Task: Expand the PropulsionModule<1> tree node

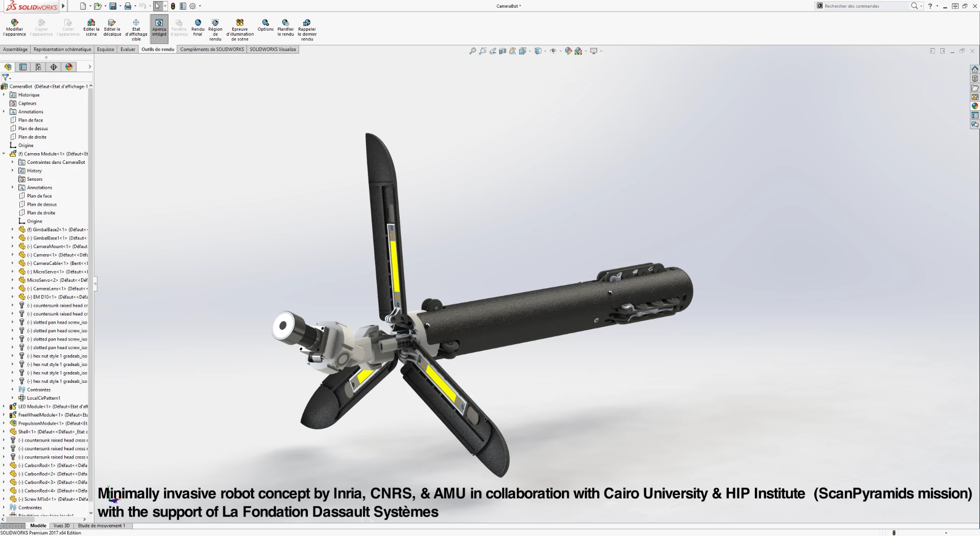Action: pyautogui.click(x=4, y=424)
